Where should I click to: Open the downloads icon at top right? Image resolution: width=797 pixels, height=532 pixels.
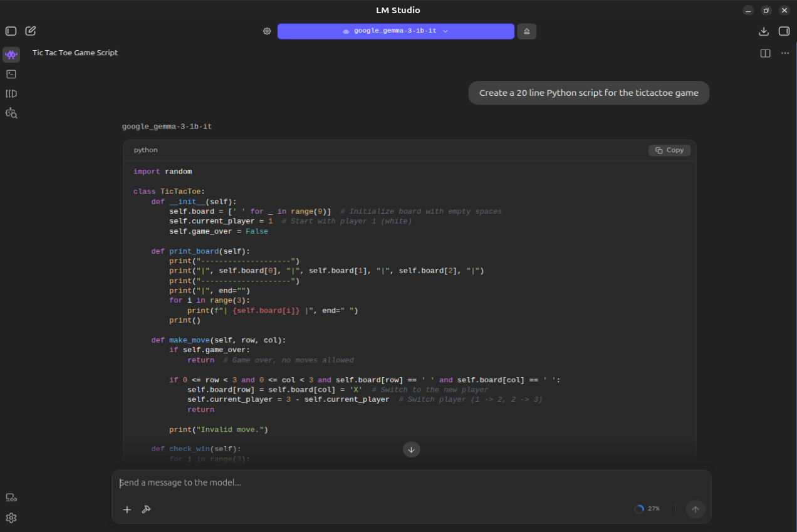pos(763,31)
